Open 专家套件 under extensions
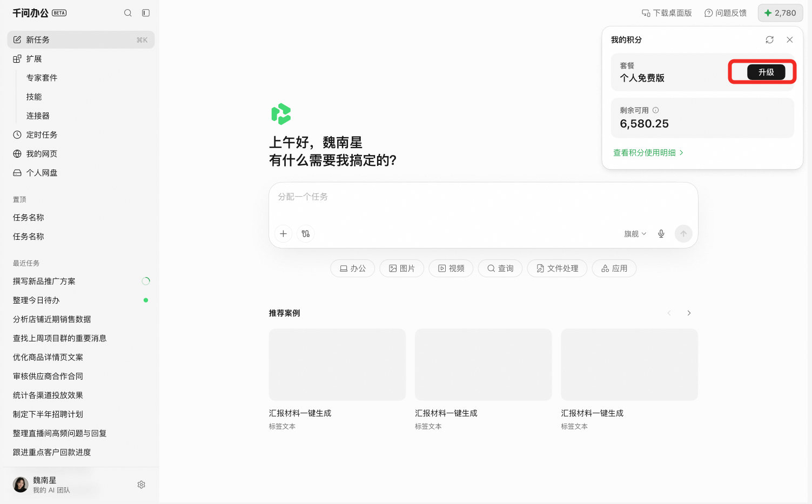The width and height of the screenshot is (812, 504). tap(42, 78)
